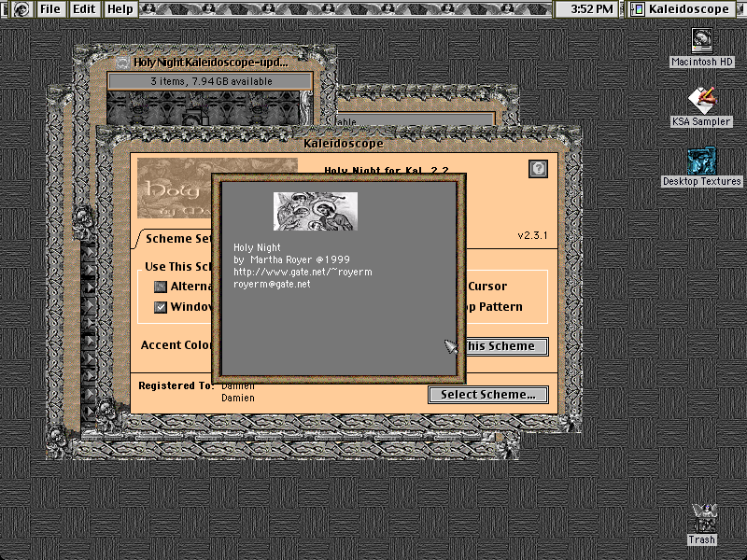Screen dimensions: 747x560
Task: Click the royerm@gate.net email address
Action: tap(272, 285)
